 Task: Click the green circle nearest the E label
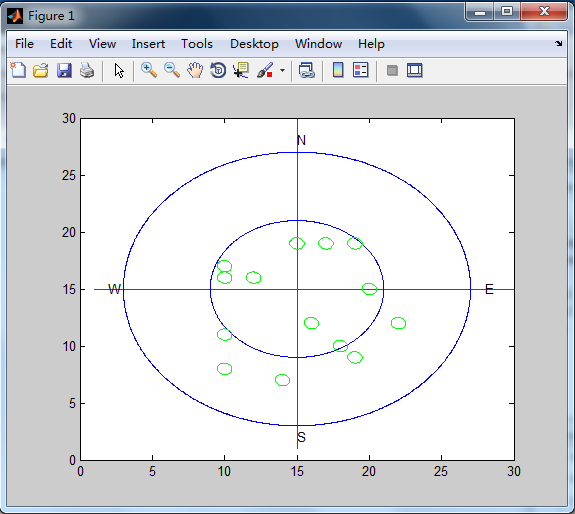tap(398, 323)
